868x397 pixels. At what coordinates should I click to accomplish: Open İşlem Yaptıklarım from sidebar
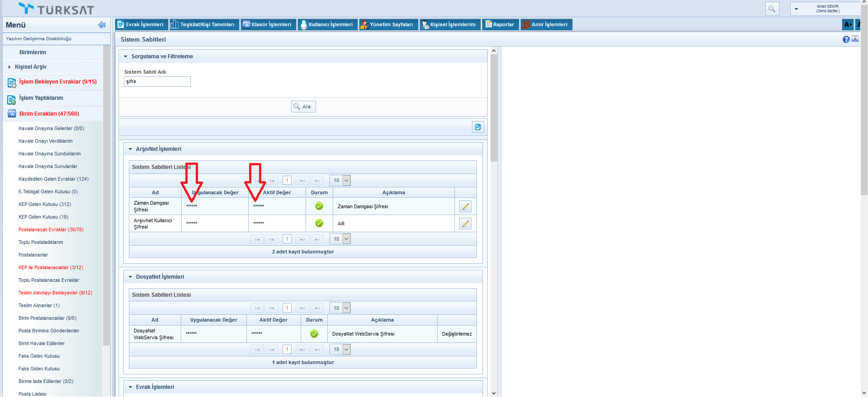click(x=41, y=98)
